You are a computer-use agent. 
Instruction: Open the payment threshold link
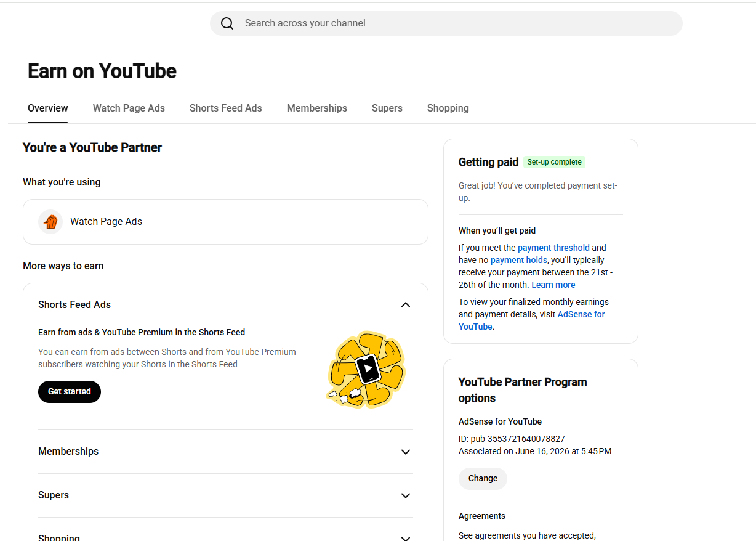(553, 248)
